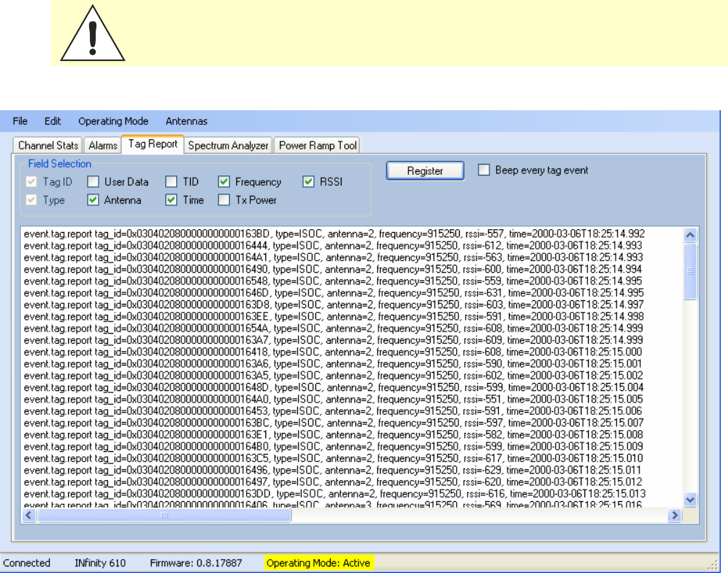The image size is (728, 573).
Task: Select the tag report row ending 163A6
Action: click(x=333, y=364)
